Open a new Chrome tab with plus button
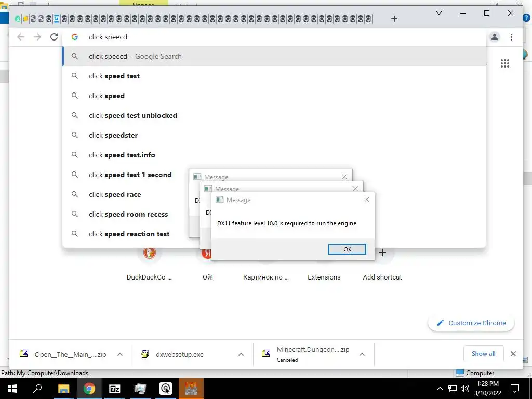The height and width of the screenshot is (399, 532). (x=394, y=19)
